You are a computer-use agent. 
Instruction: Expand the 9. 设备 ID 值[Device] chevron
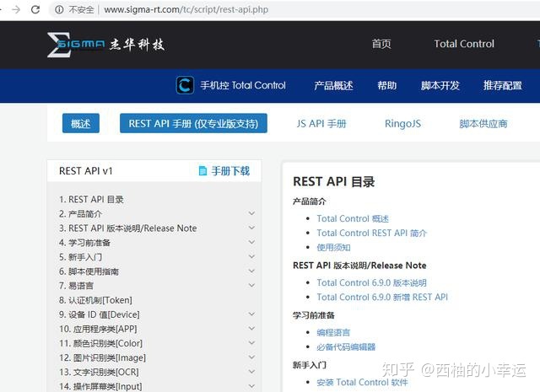click(251, 314)
